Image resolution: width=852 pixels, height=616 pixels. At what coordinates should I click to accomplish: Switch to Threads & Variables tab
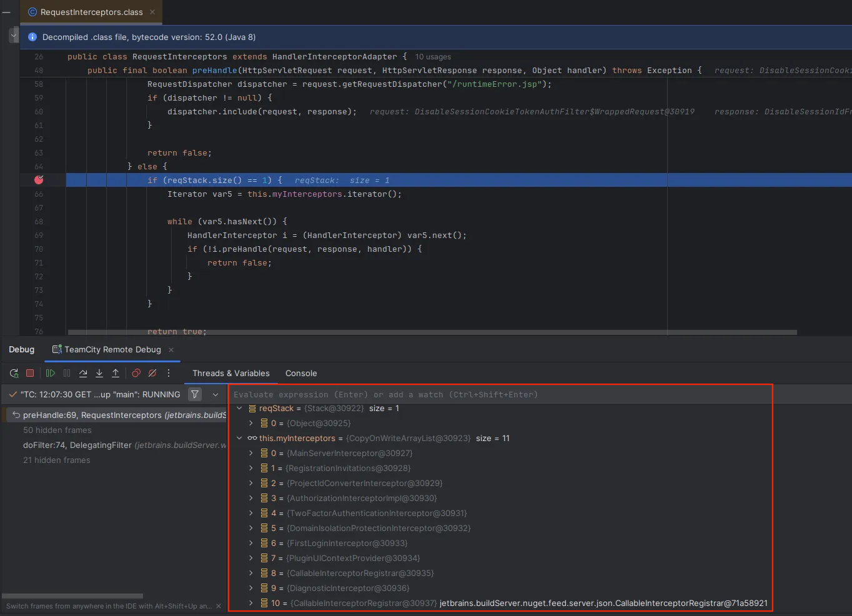point(231,373)
